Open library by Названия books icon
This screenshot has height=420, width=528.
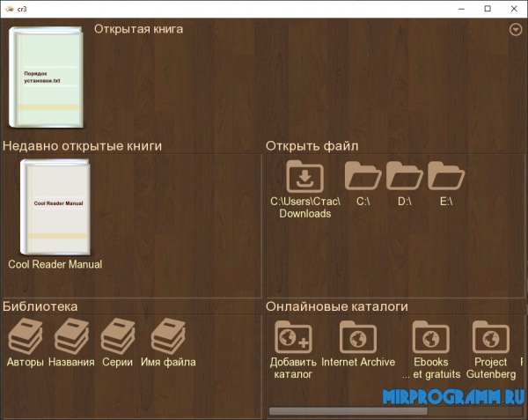click(72, 336)
